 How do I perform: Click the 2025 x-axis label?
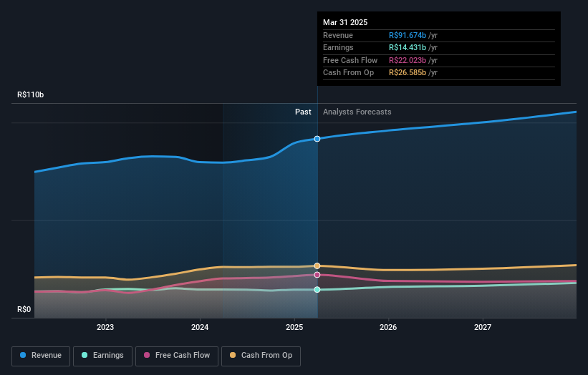point(294,328)
